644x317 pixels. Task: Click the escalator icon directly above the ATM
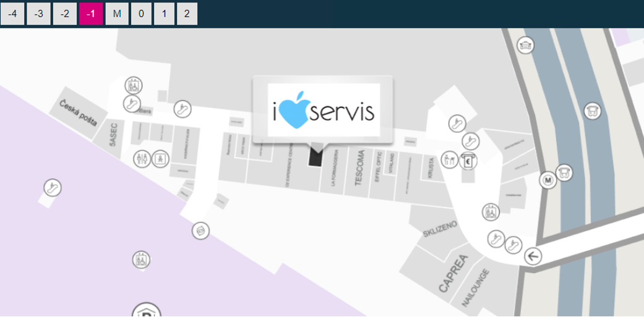point(471,141)
